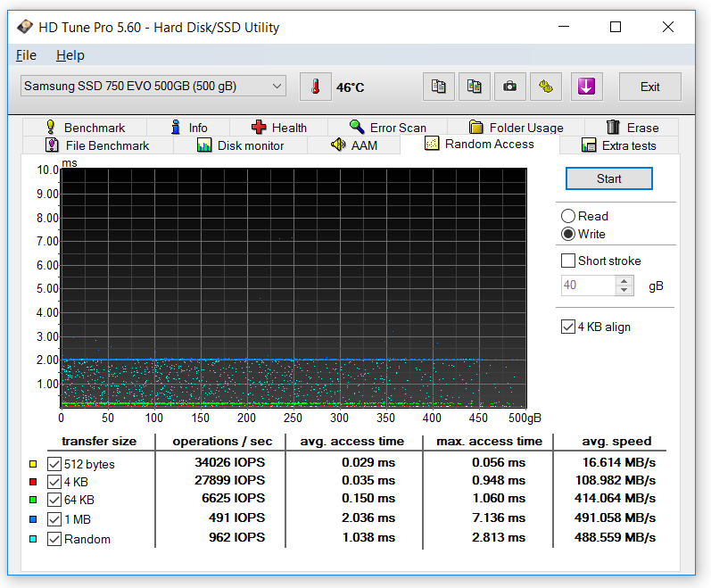Click the 1.038 ms Random access time
This screenshot has height=588, width=711.
click(x=368, y=537)
